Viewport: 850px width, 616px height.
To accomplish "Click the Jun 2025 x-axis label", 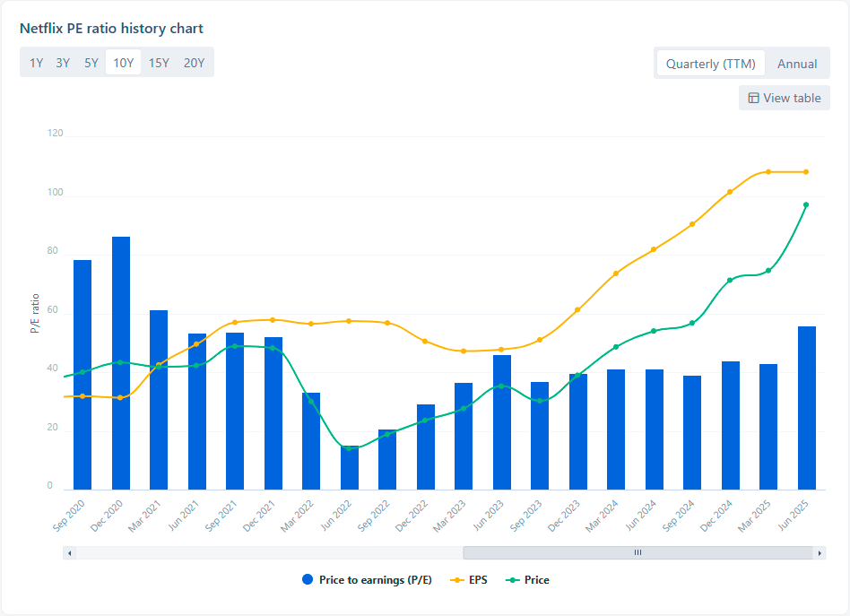I will (794, 515).
